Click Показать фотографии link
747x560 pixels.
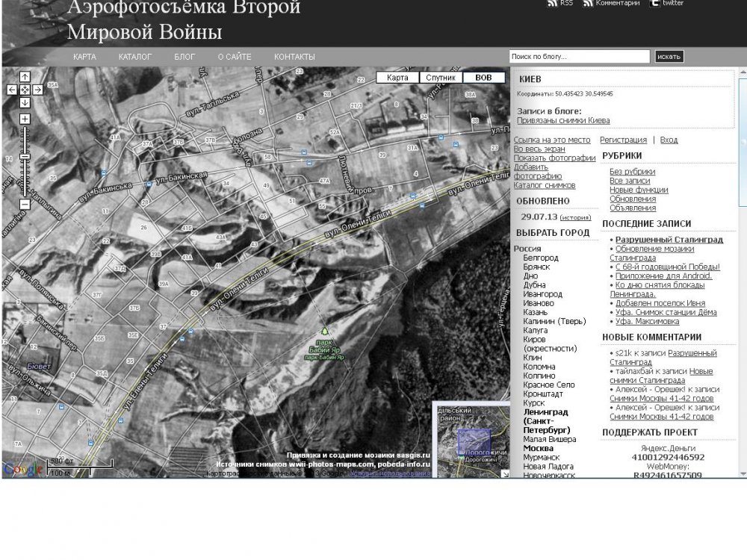tap(554, 158)
